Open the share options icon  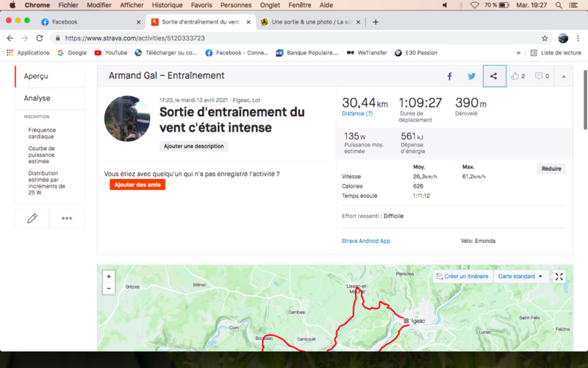[x=494, y=76]
